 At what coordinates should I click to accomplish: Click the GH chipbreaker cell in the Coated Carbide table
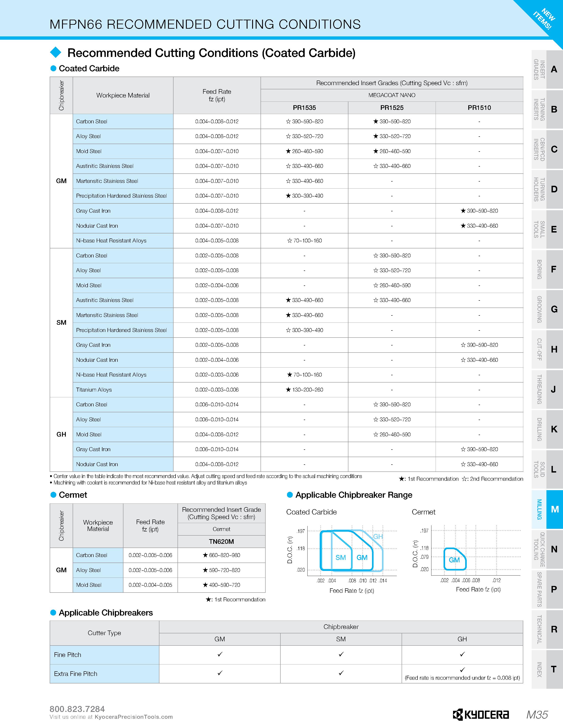click(x=61, y=434)
